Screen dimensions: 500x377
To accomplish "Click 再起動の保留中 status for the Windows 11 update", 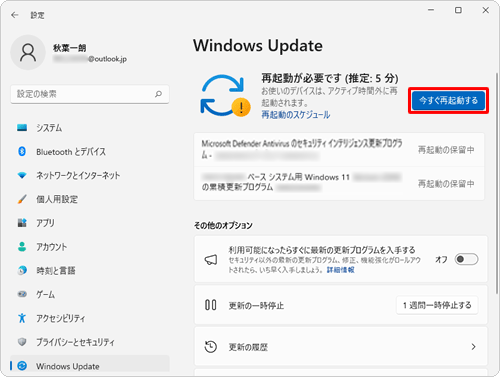I will tap(446, 184).
